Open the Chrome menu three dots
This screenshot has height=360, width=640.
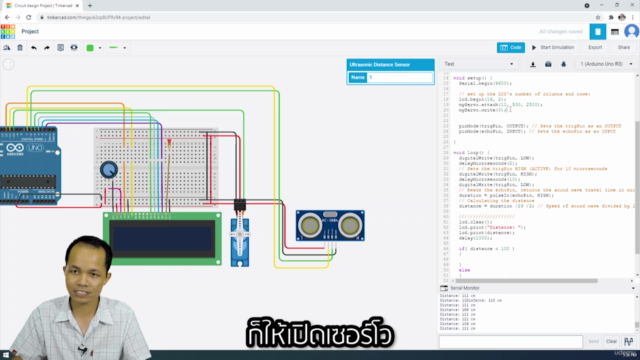pyautogui.click(x=633, y=17)
